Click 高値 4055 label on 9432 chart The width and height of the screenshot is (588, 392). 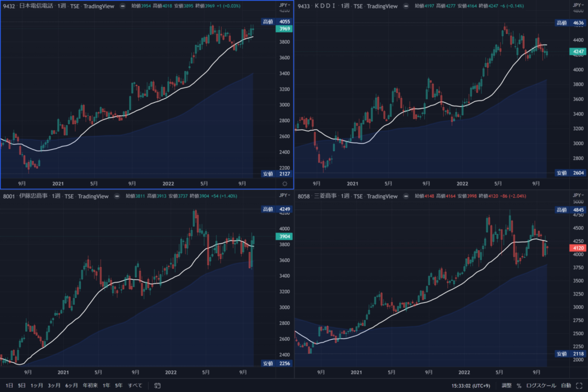(277, 22)
